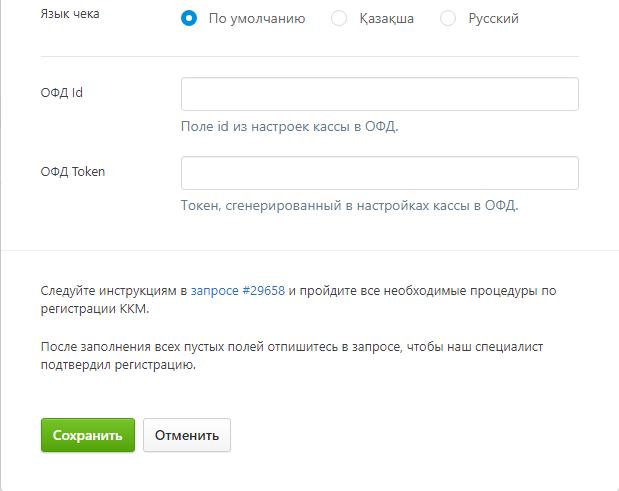Click the hint about Токен, сгенерированный в настройках
The image size is (619, 491).
[x=349, y=205]
